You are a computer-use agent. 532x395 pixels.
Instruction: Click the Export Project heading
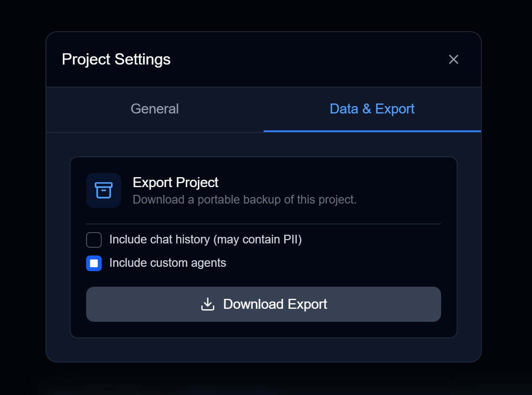[x=176, y=182]
